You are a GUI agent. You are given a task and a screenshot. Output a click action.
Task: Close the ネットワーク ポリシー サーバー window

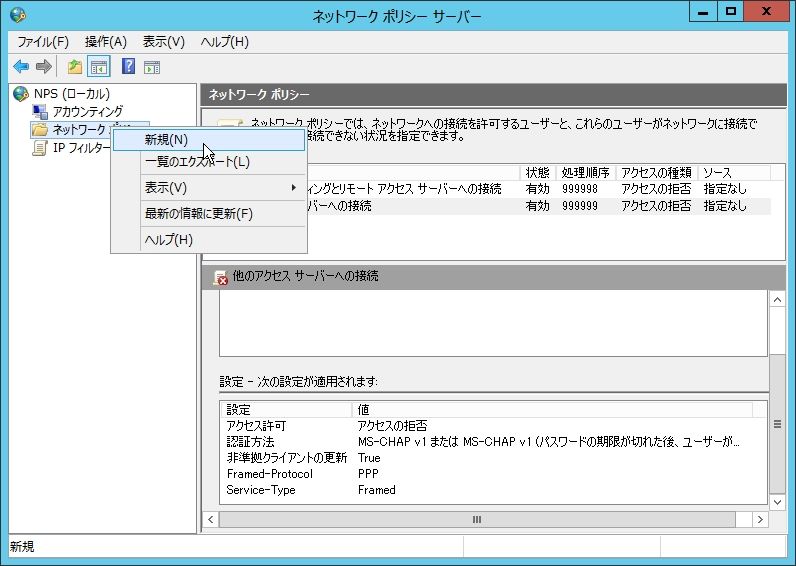[767, 13]
